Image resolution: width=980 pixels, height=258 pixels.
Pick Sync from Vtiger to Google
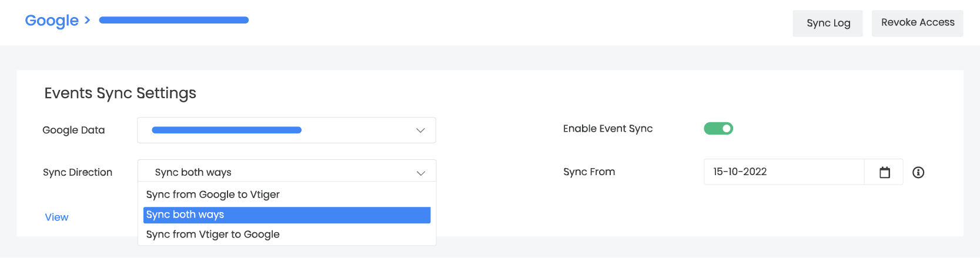[x=213, y=234]
